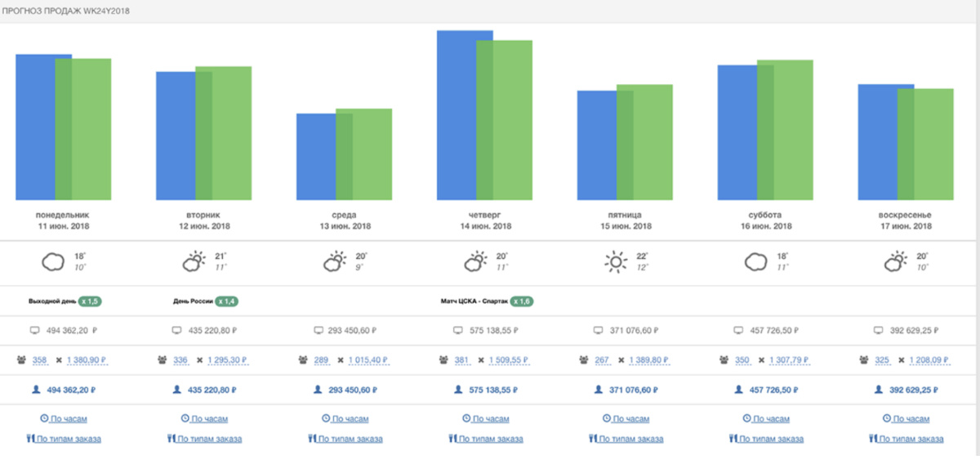The height and width of the screenshot is (464, 980).
Task: Click the monitor icon beside 392 629,25 ₽
Action: click(x=880, y=331)
